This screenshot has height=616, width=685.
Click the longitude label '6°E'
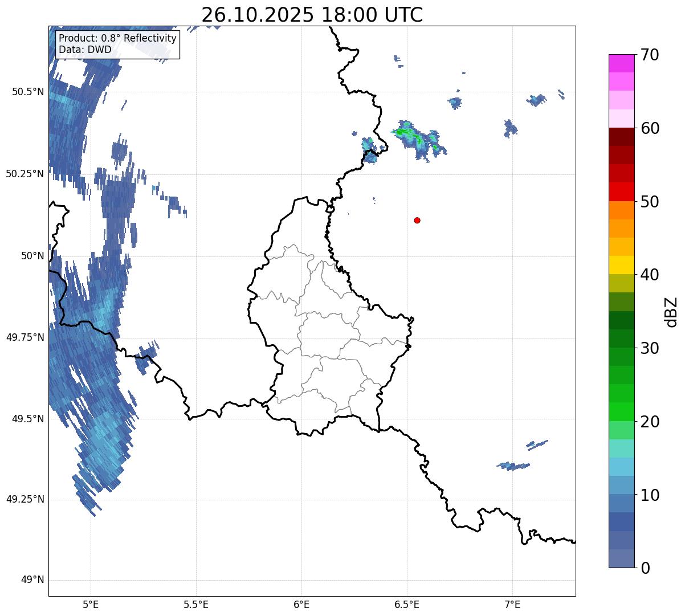click(x=301, y=604)
